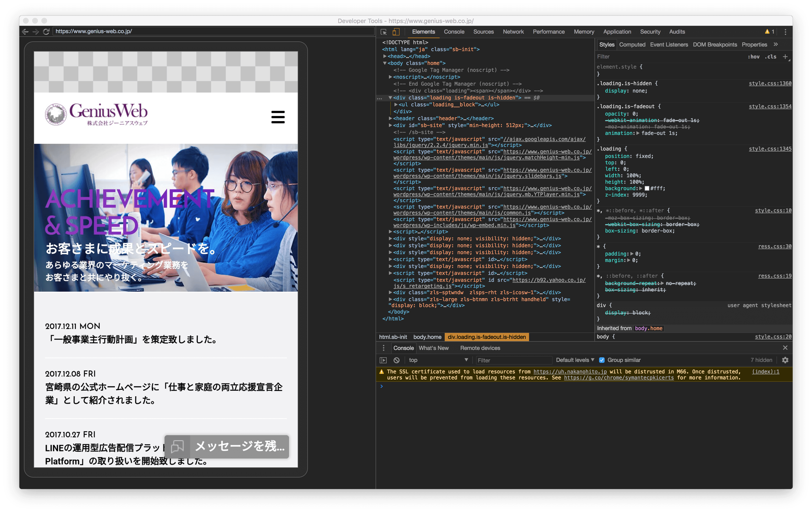
Task: Open the Event Listeners tab
Action: [669, 44]
